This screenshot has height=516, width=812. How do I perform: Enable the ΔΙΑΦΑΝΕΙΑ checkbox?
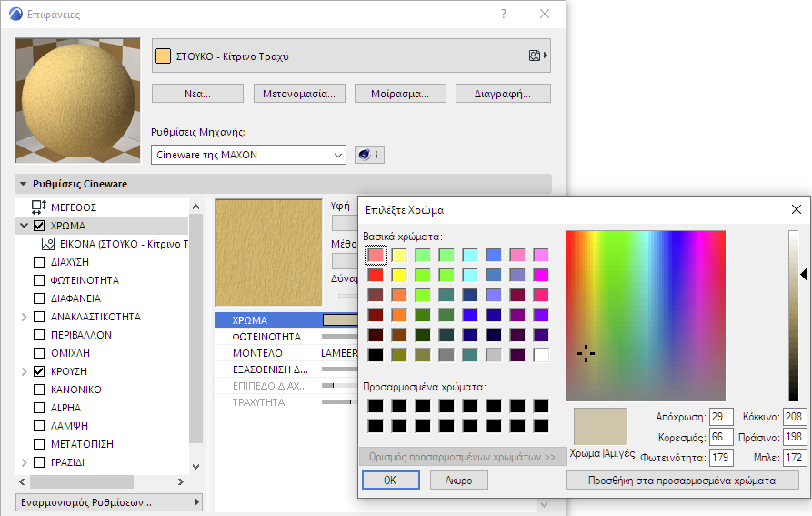click(x=39, y=298)
